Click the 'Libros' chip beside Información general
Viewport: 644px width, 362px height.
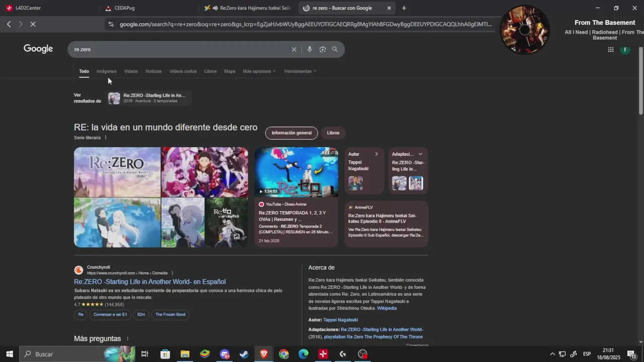point(333,133)
